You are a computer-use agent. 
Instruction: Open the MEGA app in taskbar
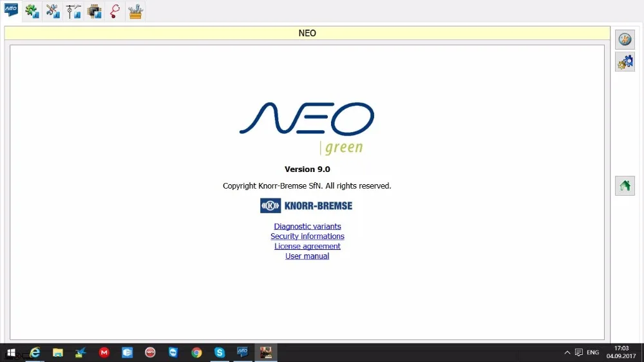tap(104, 352)
